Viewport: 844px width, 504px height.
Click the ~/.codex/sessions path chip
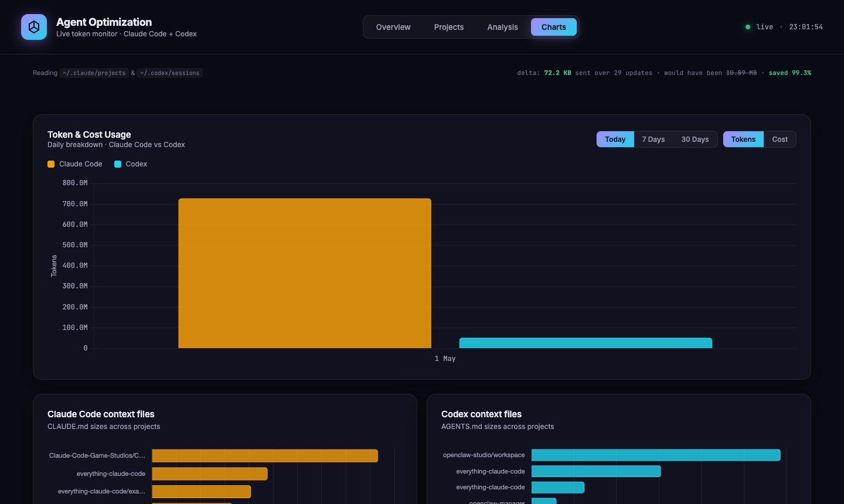point(169,73)
